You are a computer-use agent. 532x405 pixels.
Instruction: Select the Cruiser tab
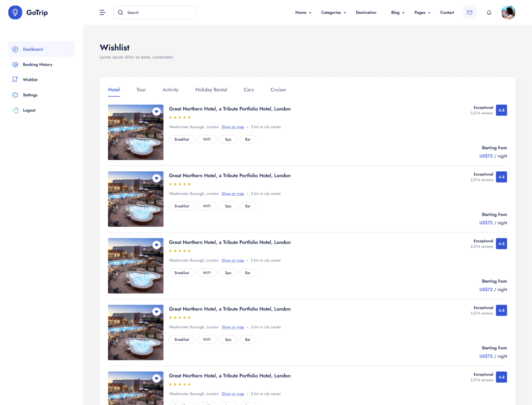[278, 89]
